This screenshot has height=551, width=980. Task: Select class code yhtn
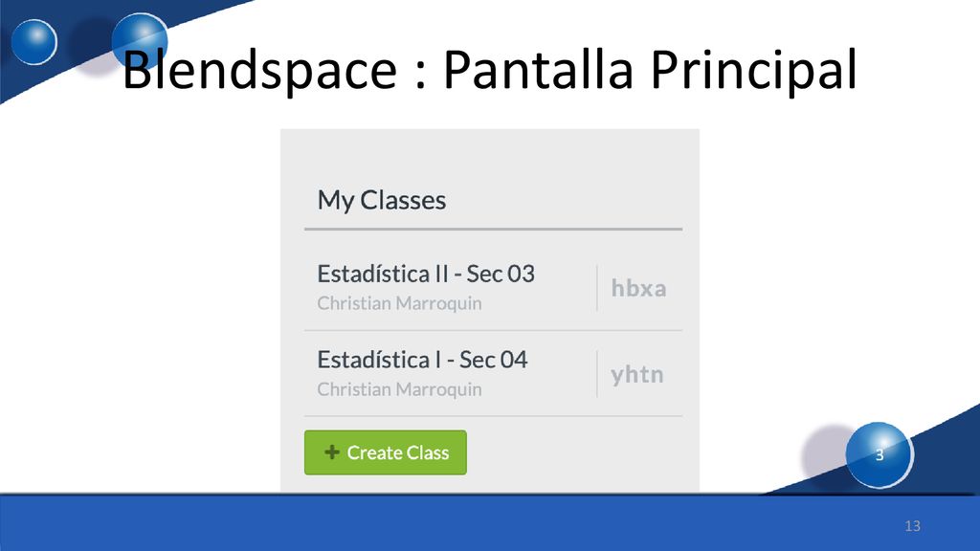[x=637, y=375]
